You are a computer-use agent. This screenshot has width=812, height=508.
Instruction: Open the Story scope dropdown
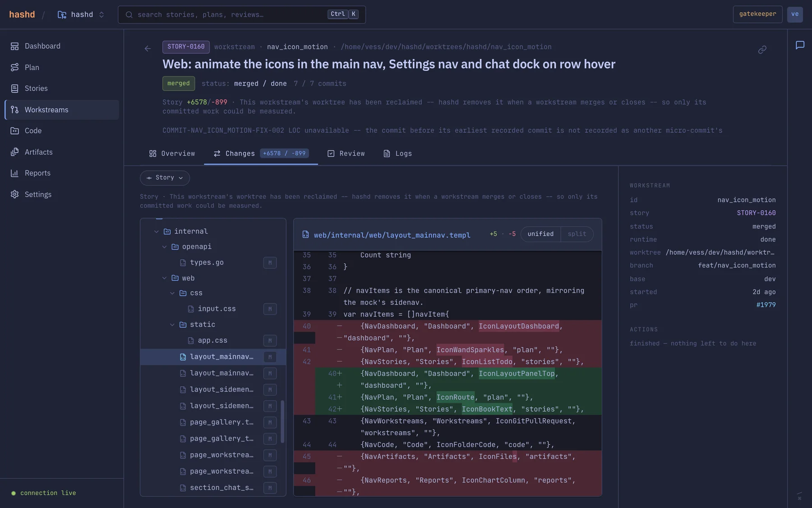tap(165, 178)
